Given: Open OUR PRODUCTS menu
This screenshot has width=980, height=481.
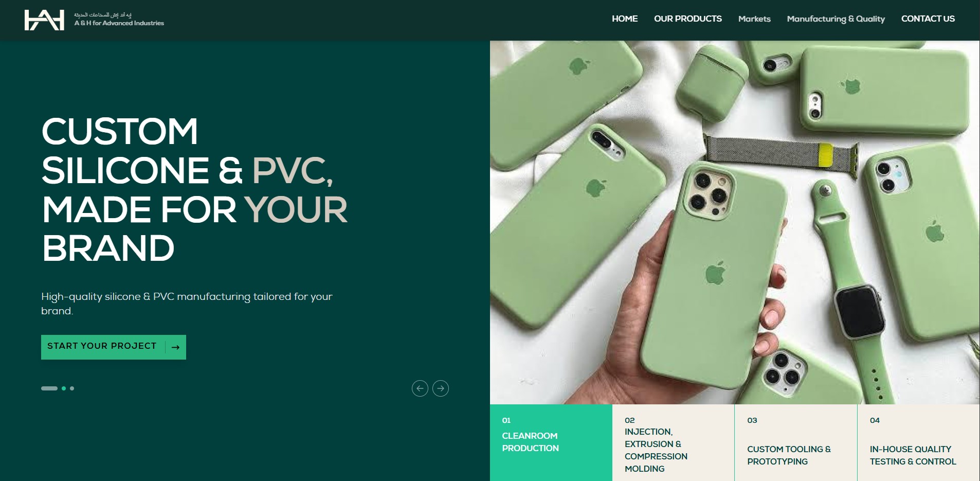Looking at the screenshot, I should [688, 19].
